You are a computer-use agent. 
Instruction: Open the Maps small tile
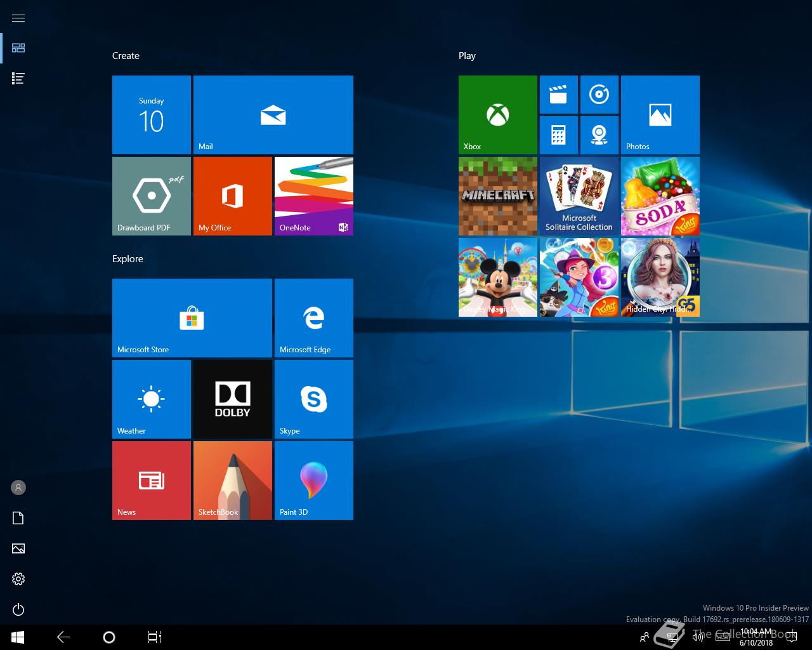click(x=599, y=135)
